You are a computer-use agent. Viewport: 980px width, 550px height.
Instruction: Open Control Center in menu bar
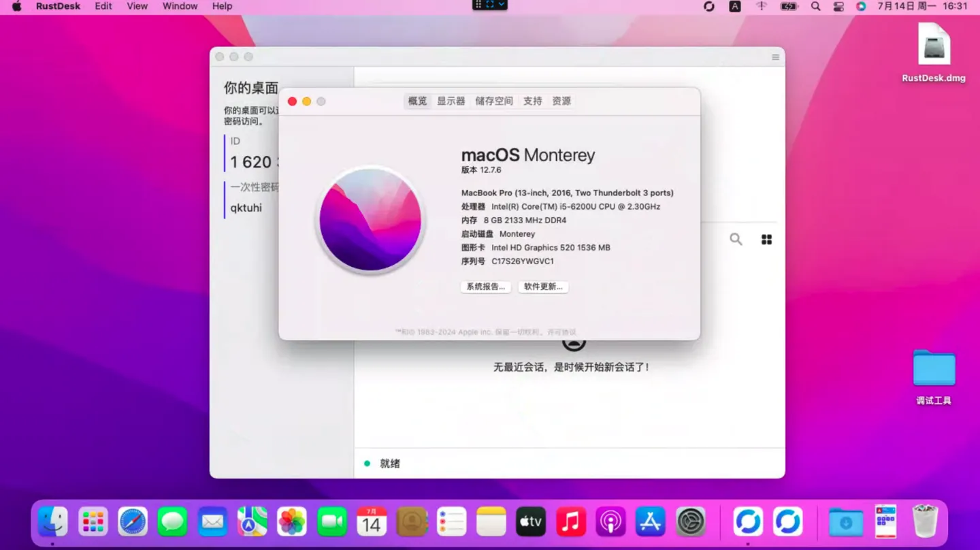(838, 6)
